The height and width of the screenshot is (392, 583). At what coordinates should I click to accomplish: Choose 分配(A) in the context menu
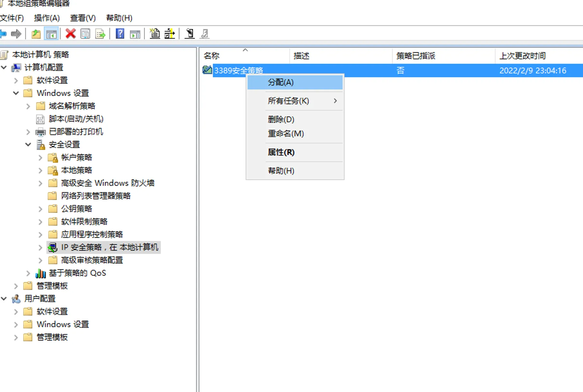coord(281,82)
